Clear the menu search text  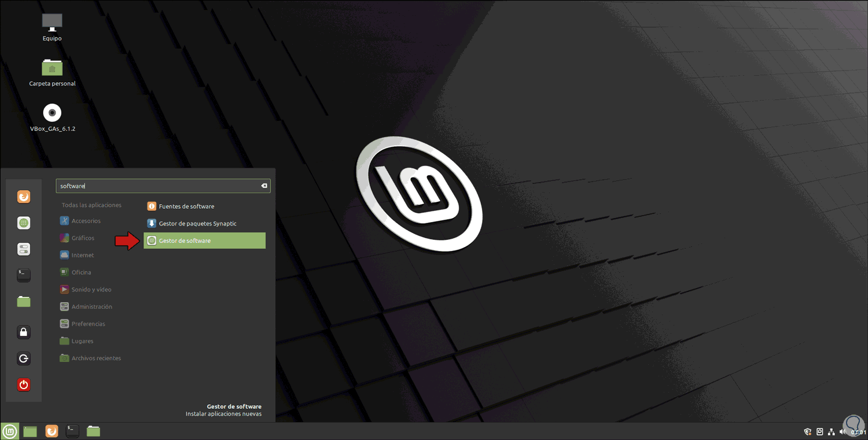click(x=264, y=186)
